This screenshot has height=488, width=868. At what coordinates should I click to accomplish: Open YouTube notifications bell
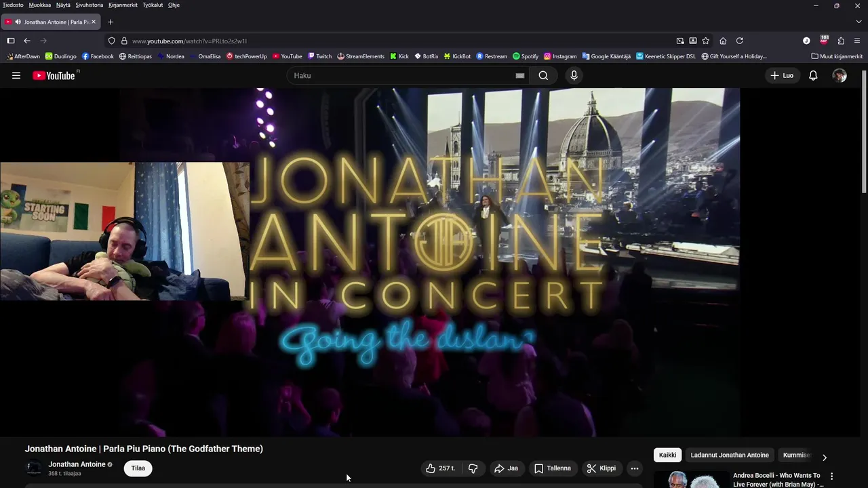[813, 75]
